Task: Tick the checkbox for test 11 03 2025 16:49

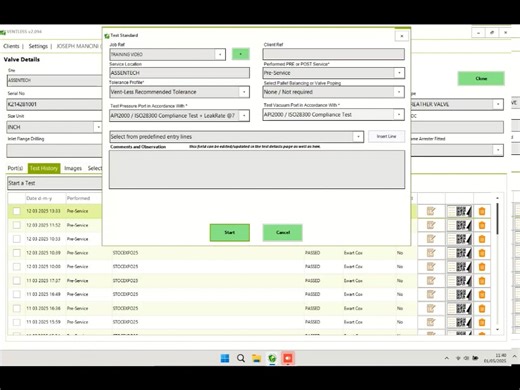Action: [17, 294]
